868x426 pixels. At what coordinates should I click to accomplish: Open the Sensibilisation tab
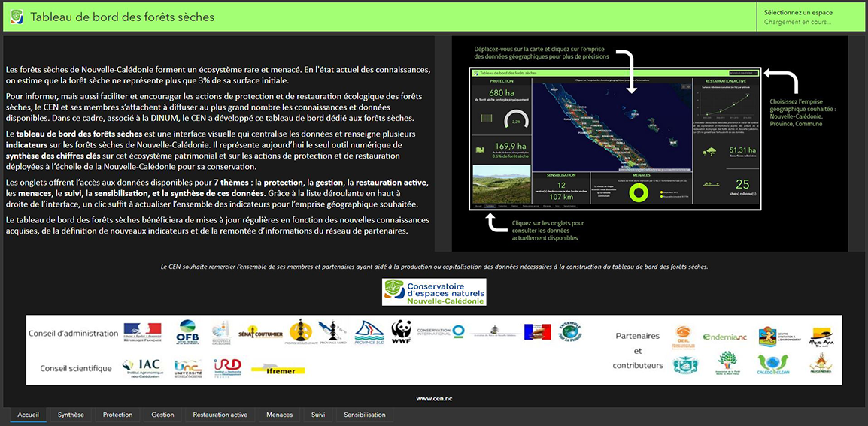coord(364,415)
